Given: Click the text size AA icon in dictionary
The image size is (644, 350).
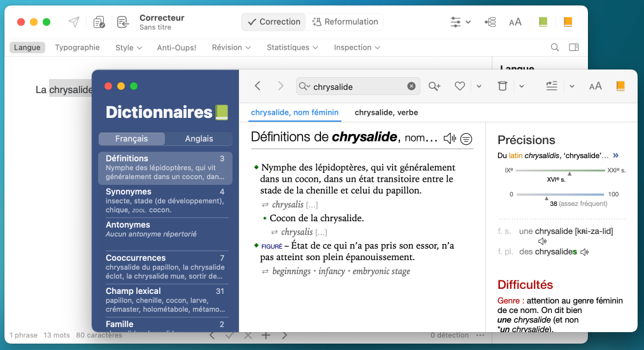Looking at the screenshot, I should [x=595, y=87].
